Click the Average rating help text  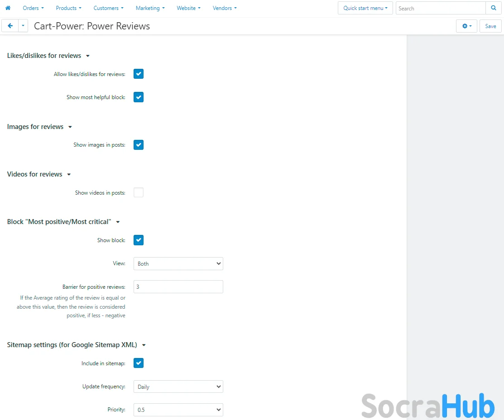pos(71,306)
